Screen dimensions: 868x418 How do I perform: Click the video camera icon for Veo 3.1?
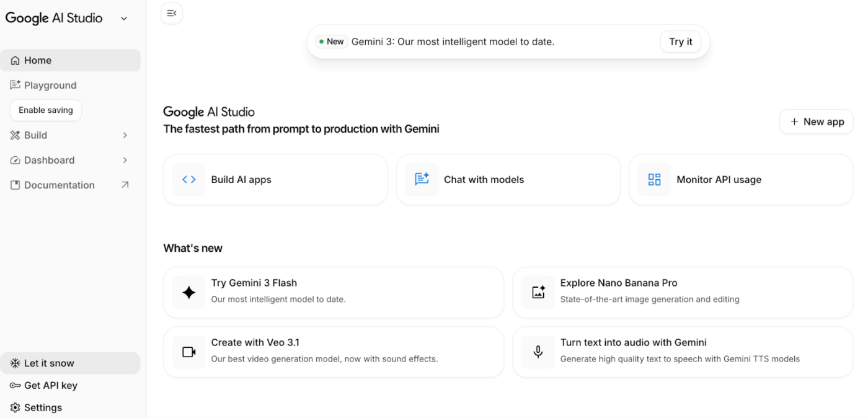pos(188,352)
